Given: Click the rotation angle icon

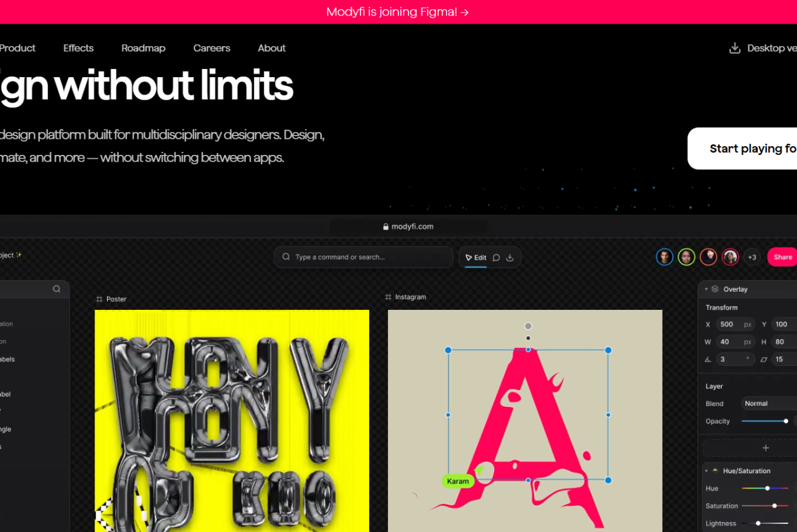Looking at the screenshot, I should pyautogui.click(x=708, y=359).
